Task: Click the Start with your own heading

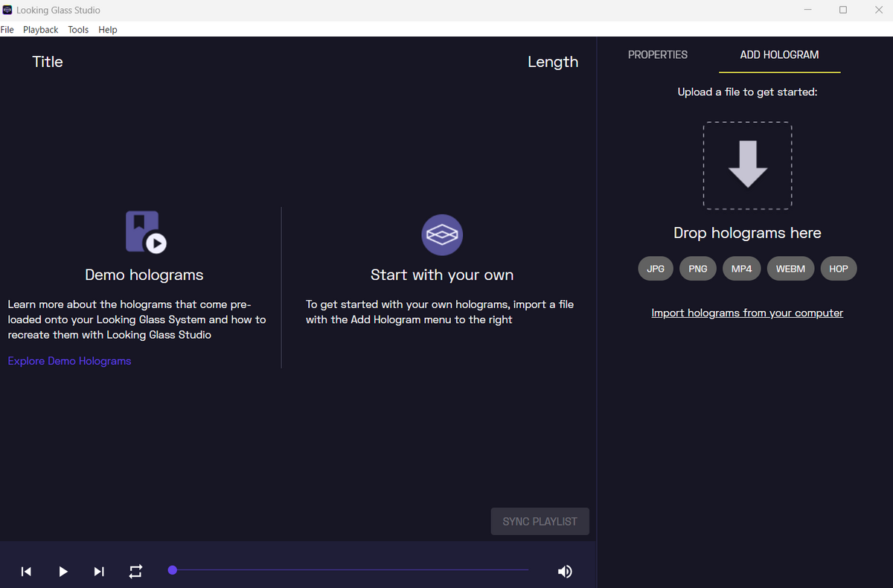Action: 442,275
